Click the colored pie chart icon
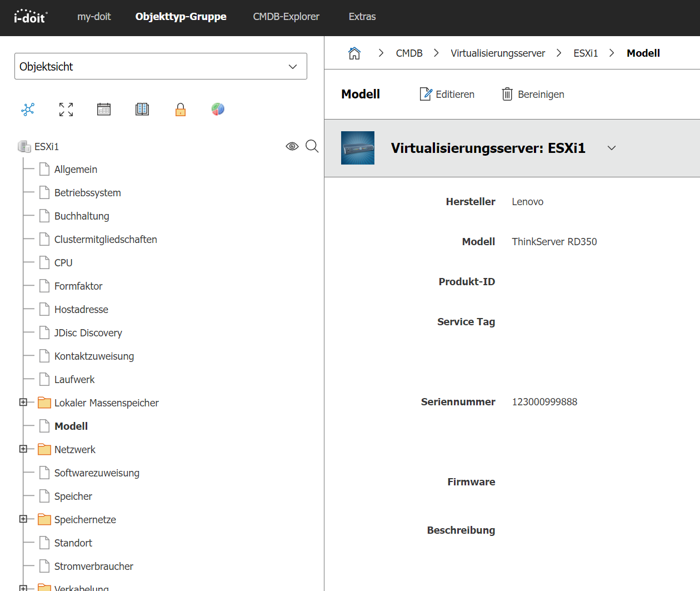 pos(218,110)
